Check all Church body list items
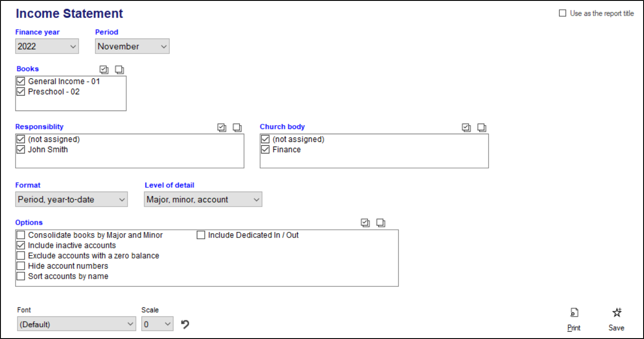Screen dimensions: 644x339 466,127
